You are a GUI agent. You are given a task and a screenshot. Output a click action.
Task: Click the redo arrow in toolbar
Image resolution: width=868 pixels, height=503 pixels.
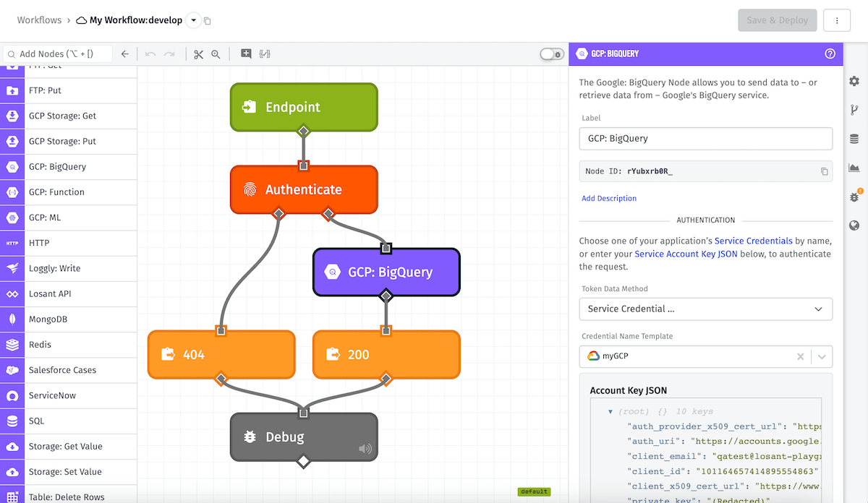point(169,54)
